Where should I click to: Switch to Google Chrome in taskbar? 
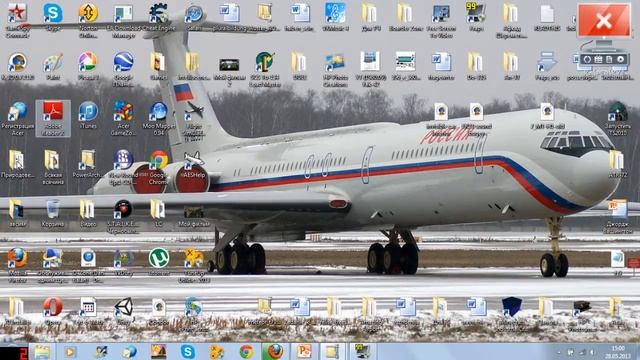tap(246, 351)
